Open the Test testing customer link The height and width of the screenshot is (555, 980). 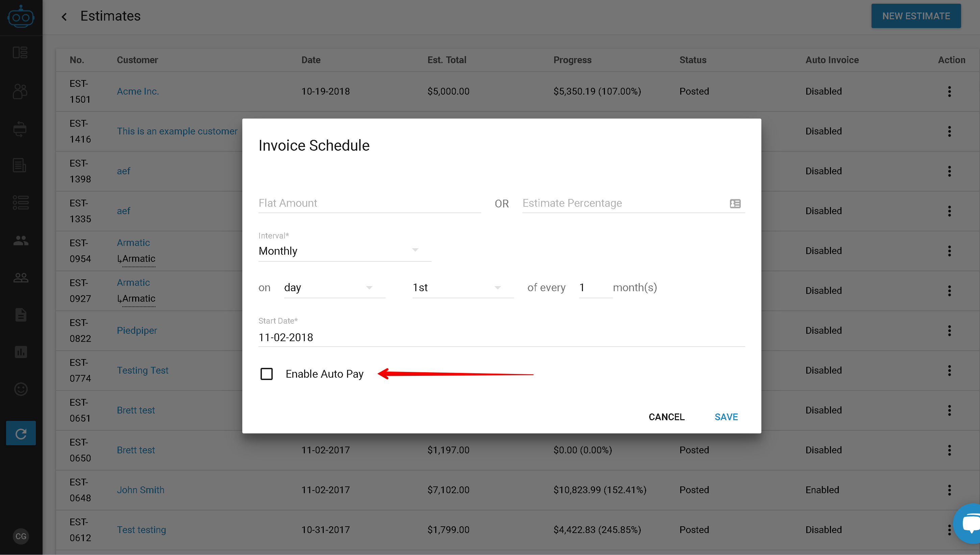[141, 530]
